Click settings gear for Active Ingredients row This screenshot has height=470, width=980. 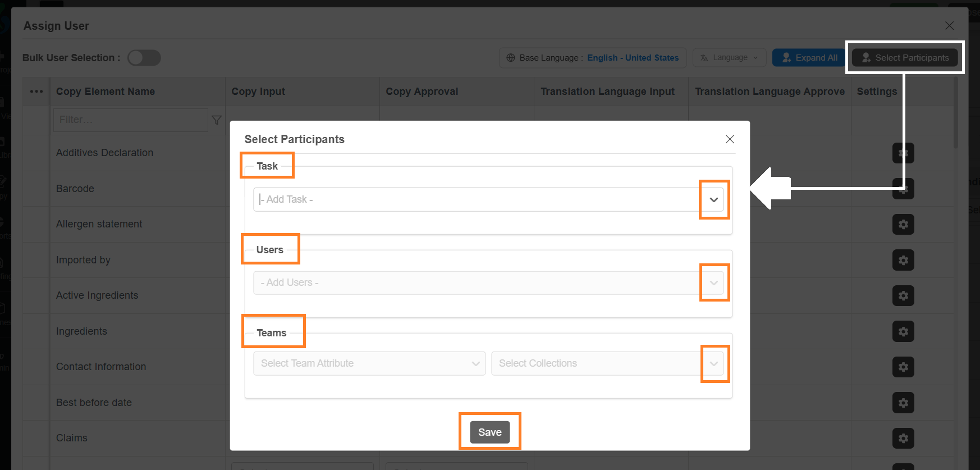903,295
